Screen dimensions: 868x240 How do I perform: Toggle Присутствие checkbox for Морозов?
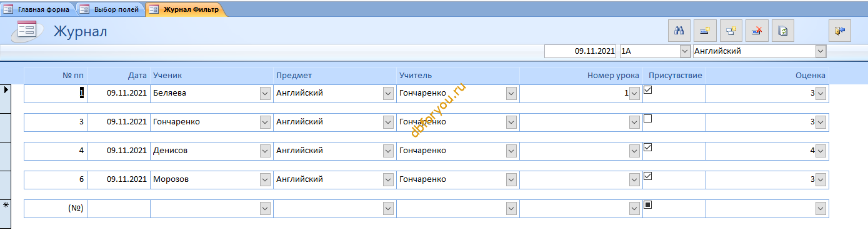coord(648,176)
